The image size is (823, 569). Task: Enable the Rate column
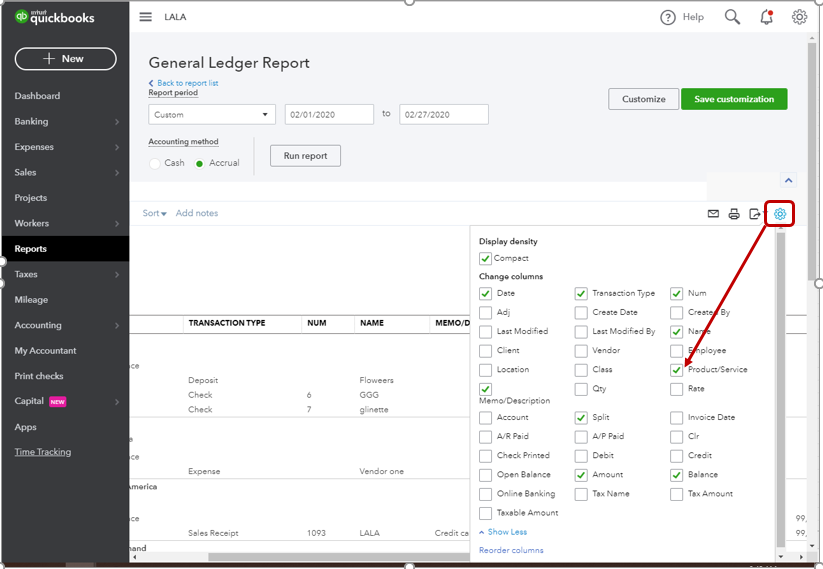point(676,389)
